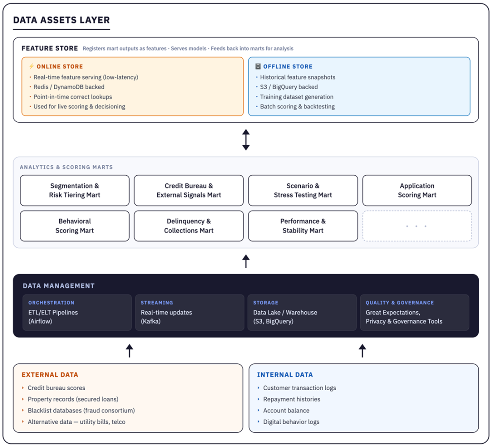
Task: Click the ellipsis placeholder mart box
Action: 417,226
